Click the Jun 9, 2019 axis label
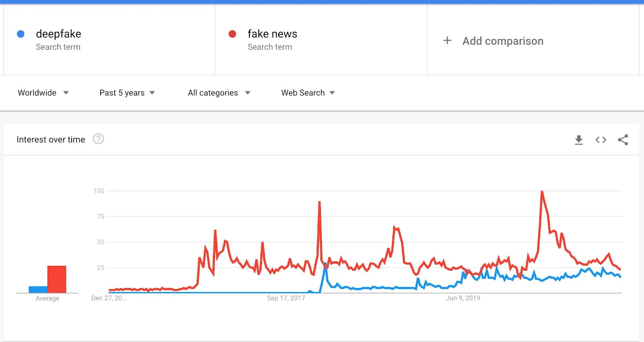The width and height of the screenshot is (644, 342). [463, 298]
